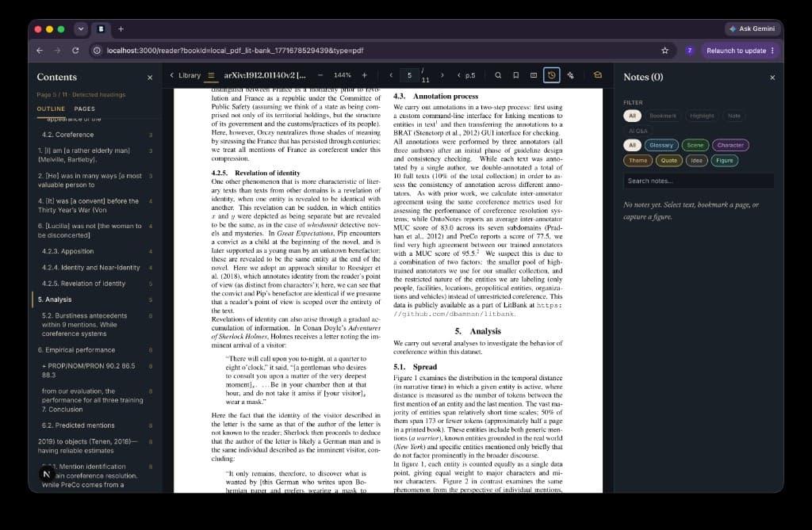Zoom out with the minus icon

click(320, 75)
